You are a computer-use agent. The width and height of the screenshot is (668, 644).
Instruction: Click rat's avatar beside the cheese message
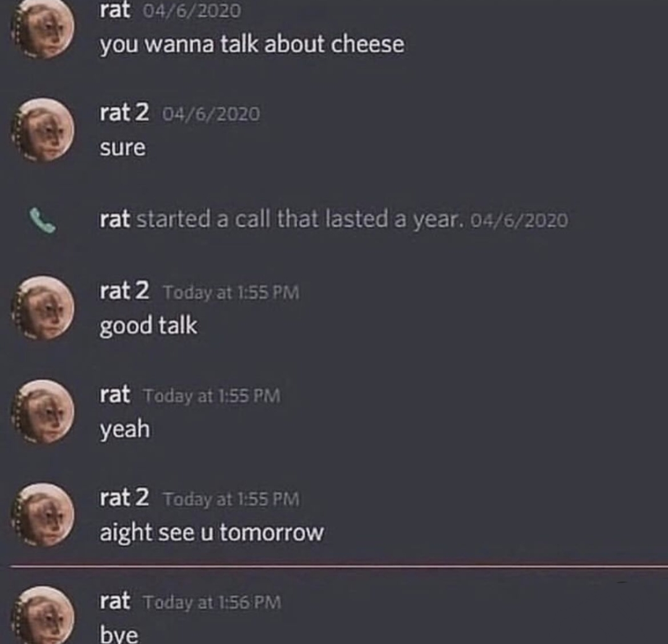(43, 27)
